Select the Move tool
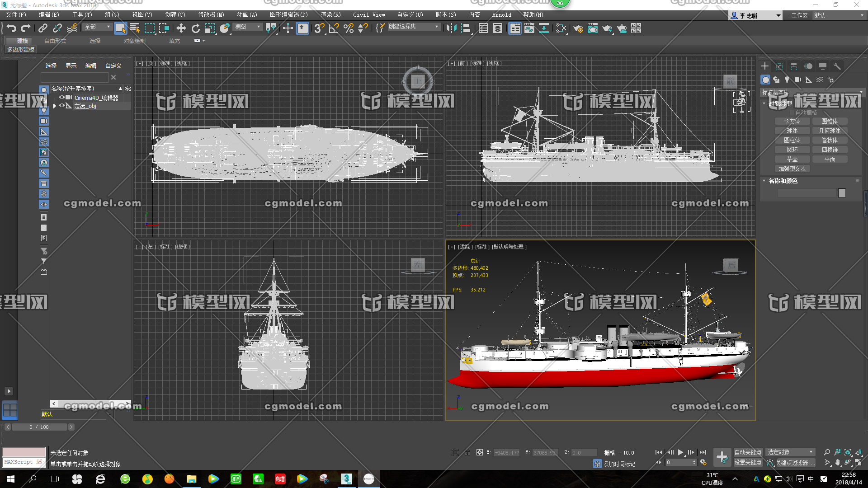The image size is (868, 488). (181, 28)
